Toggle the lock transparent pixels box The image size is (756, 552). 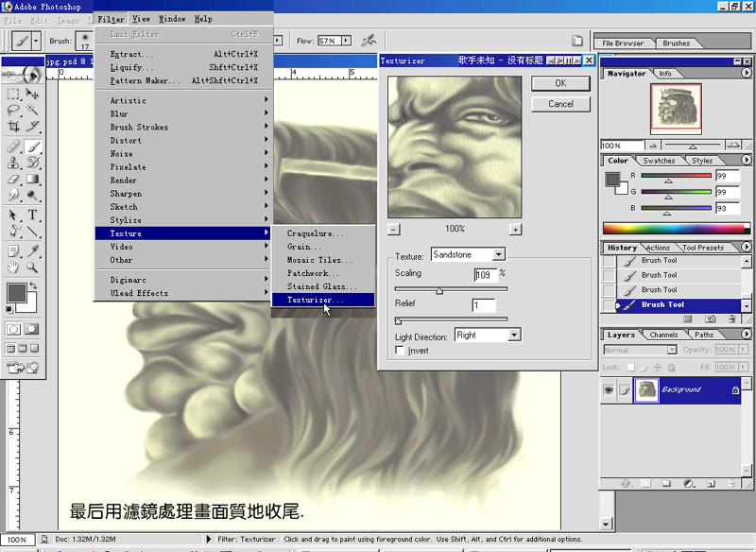(630, 368)
